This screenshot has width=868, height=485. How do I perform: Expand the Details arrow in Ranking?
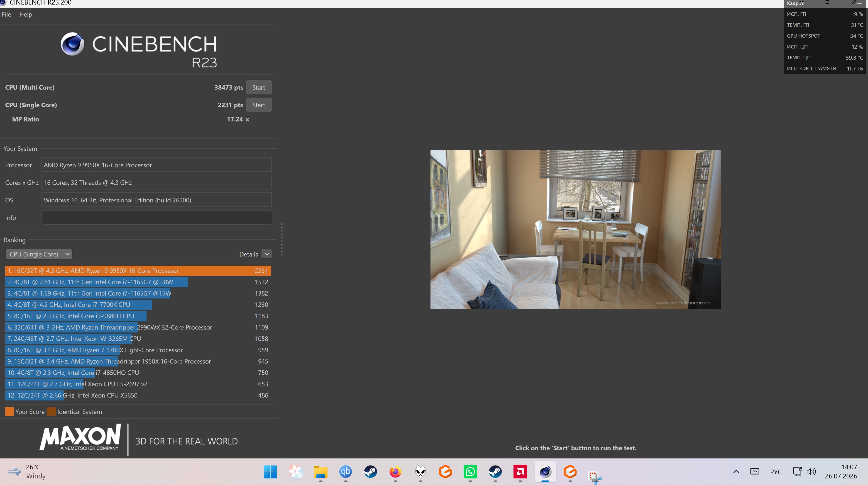[267, 254]
